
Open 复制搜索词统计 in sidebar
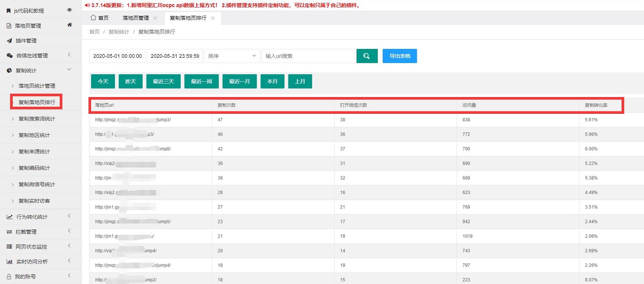37,119
